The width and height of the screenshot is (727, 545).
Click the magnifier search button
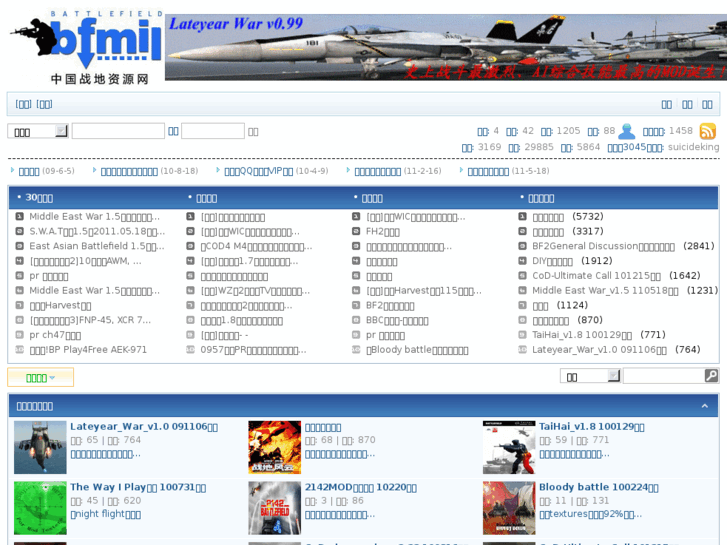(x=711, y=375)
